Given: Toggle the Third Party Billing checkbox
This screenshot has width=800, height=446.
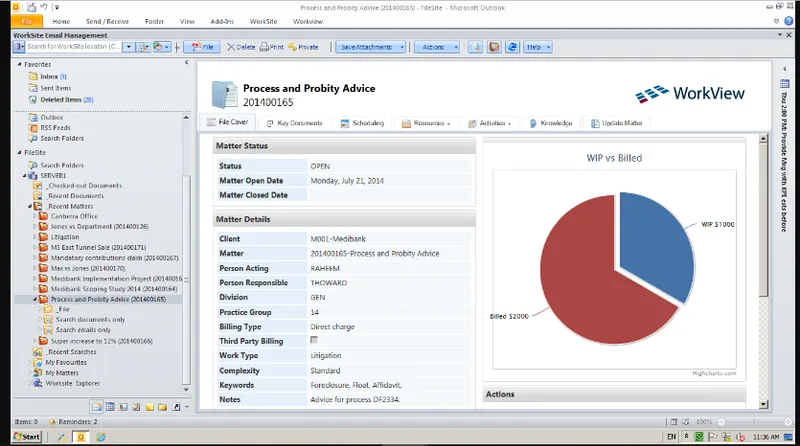Looking at the screenshot, I should 314,340.
